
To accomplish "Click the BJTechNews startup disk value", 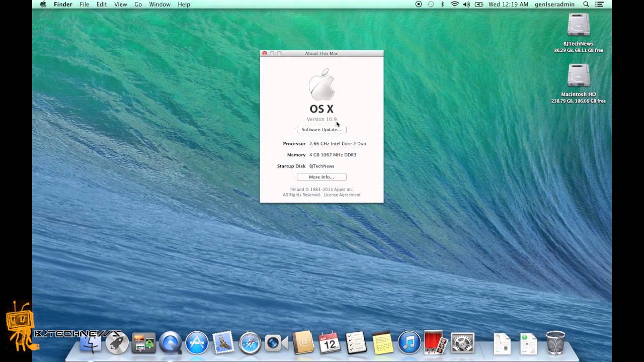I will pos(321,166).
